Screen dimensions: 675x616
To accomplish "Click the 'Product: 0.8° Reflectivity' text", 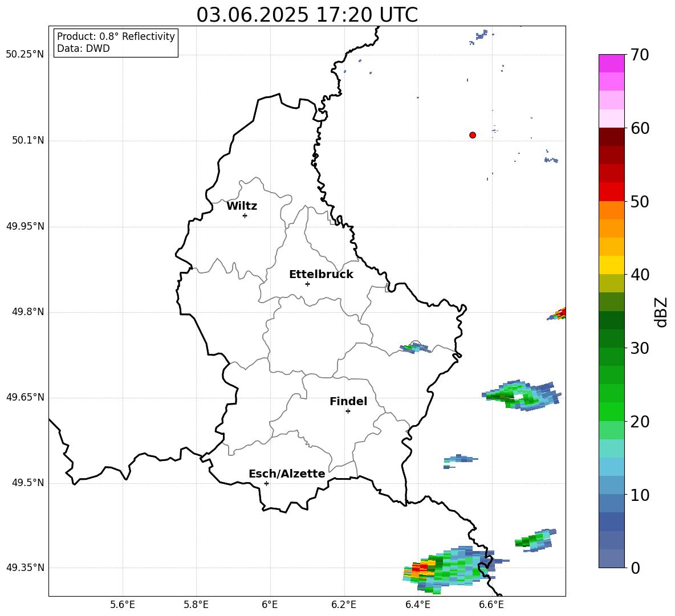I will point(116,36).
